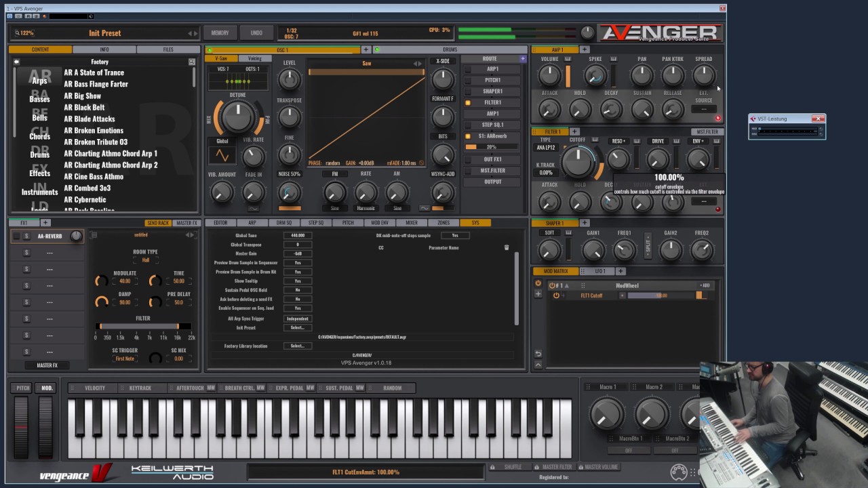Open the LFO 1 tab
868x488 pixels.
pyautogui.click(x=600, y=271)
